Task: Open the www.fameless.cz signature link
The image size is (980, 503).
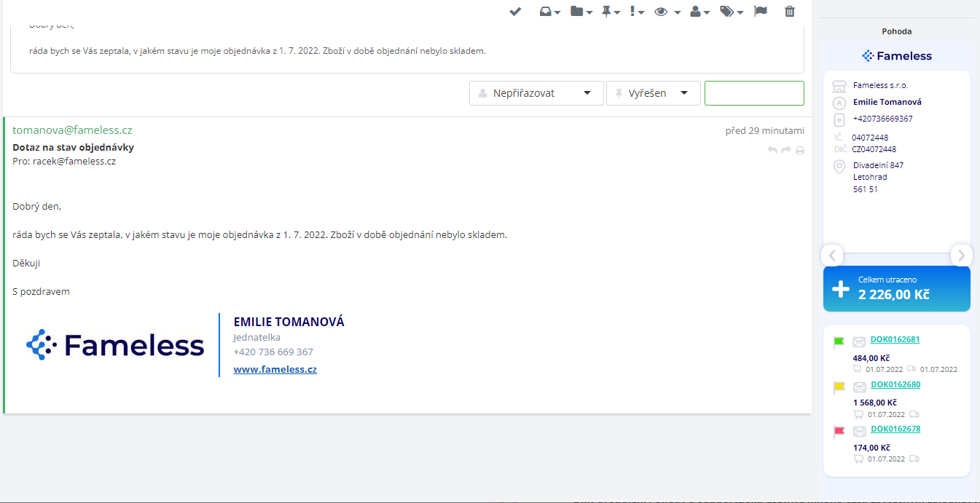Action: (275, 369)
